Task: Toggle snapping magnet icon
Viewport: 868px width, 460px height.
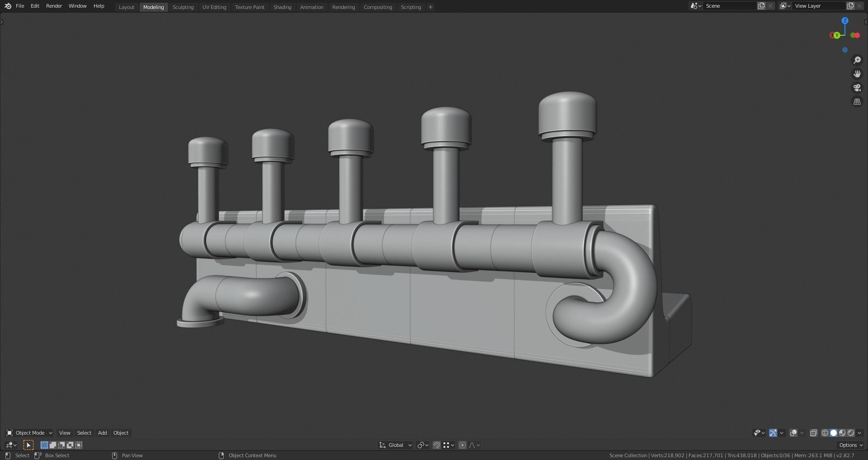Action: point(437,445)
